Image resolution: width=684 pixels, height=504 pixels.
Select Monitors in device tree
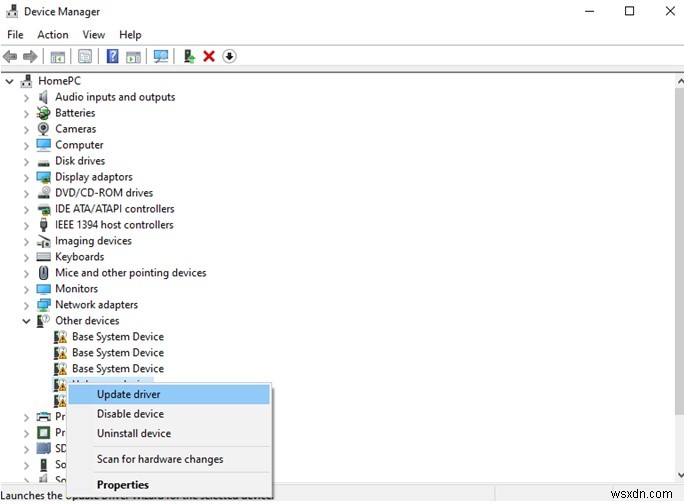click(76, 288)
